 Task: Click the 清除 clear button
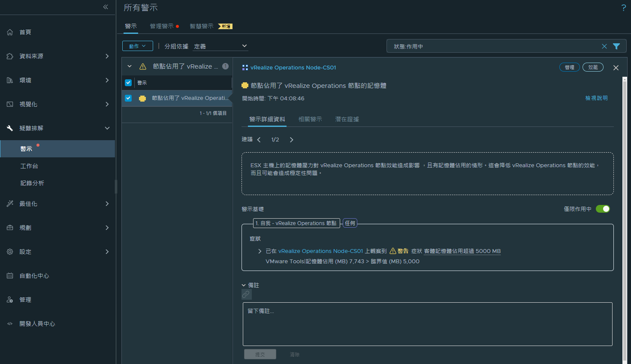(x=295, y=355)
